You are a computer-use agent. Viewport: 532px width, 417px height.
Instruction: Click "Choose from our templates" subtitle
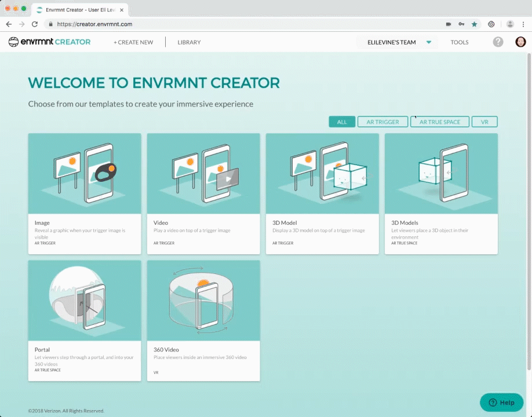point(140,104)
